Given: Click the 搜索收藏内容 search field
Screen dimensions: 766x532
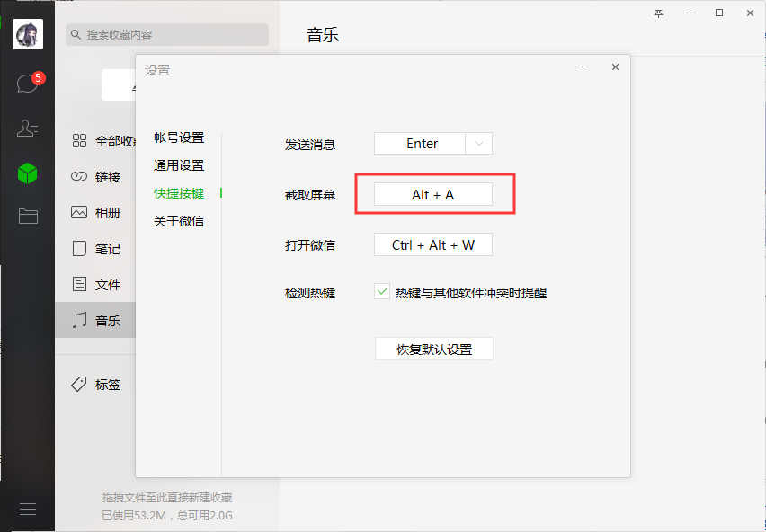Looking at the screenshot, I should (x=166, y=33).
